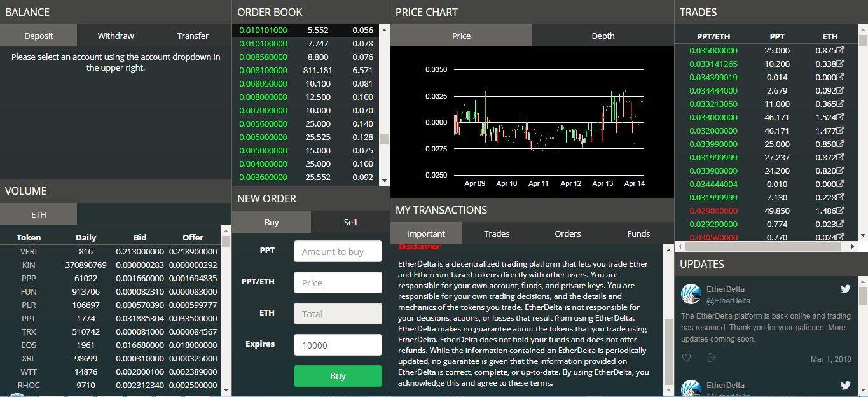The width and height of the screenshot is (868, 397).
Task: Click transactions panel scrollbar down arrow
Action: [x=668, y=389]
